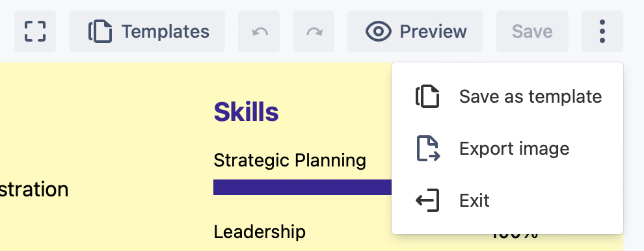Click the Strategic Planning progress bar
This screenshot has width=644, height=251.
(x=302, y=187)
